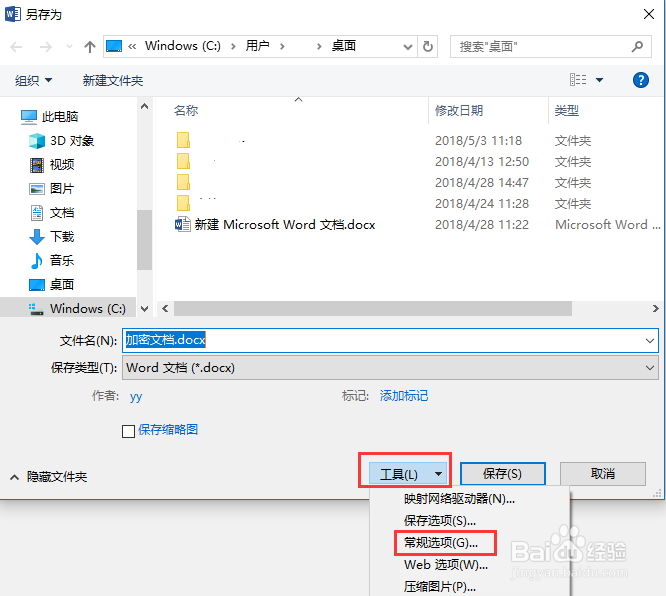Viewport: 666px width, 596px height.
Task: Click file list scroll left arrow
Action: 165,308
